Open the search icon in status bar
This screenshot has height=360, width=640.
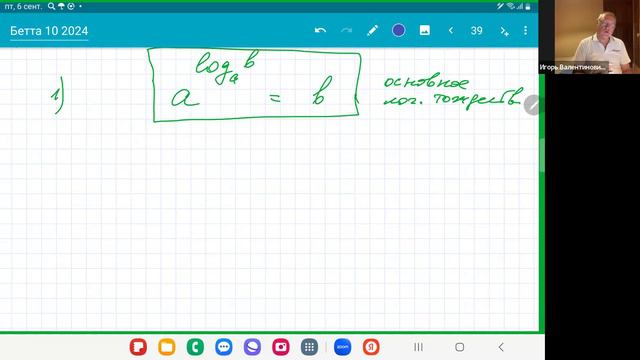click(51, 6)
